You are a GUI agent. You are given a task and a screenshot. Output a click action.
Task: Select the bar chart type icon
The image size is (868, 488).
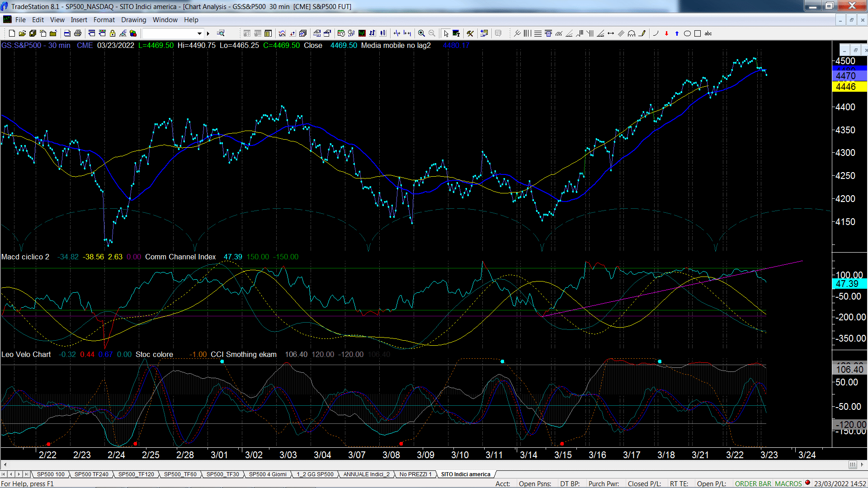[373, 33]
